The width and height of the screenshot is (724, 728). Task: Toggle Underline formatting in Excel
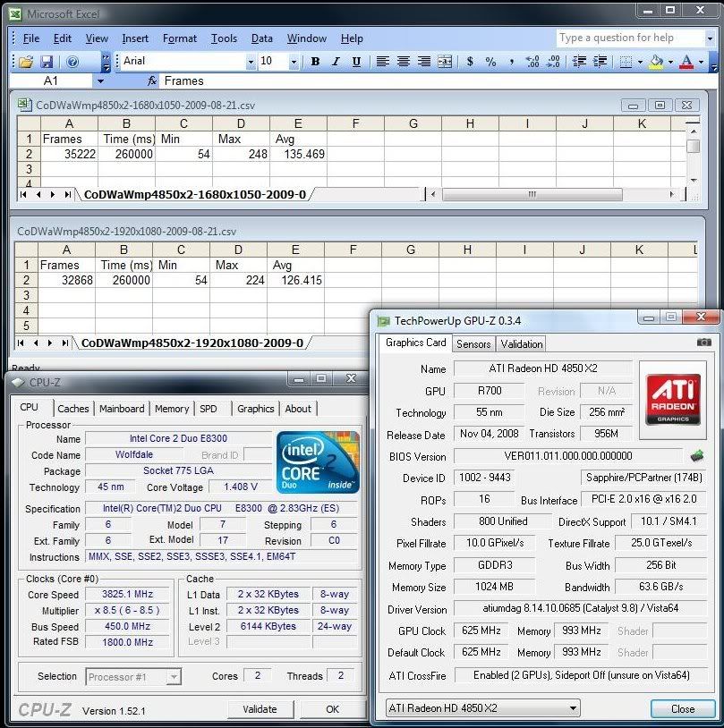pyautogui.click(x=356, y=62)
